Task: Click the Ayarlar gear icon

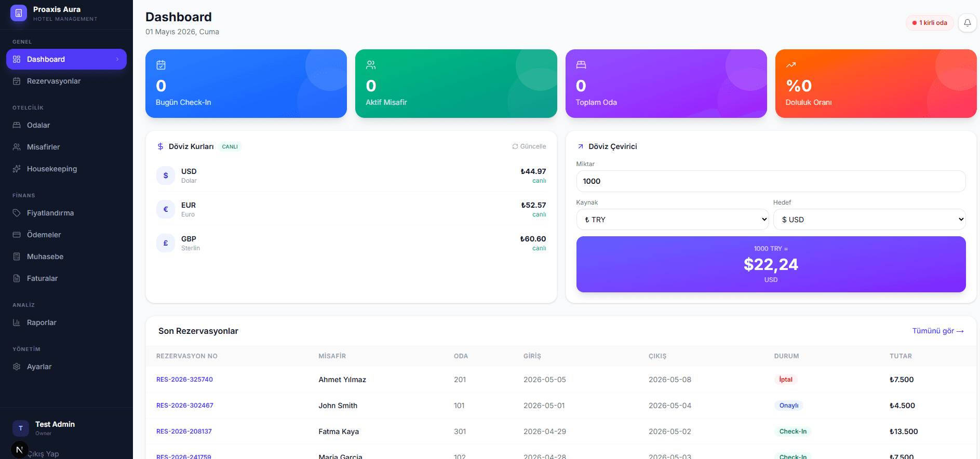Action: point(17,367)
